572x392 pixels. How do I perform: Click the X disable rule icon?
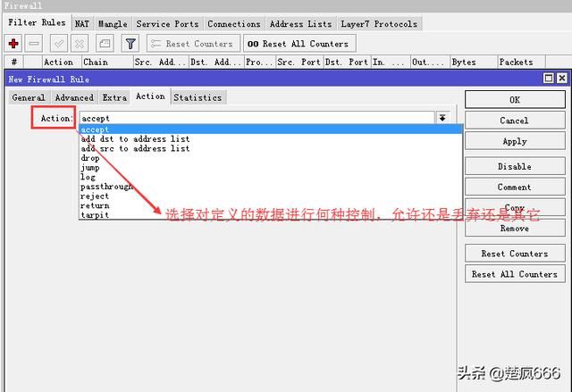pos(80,44)
